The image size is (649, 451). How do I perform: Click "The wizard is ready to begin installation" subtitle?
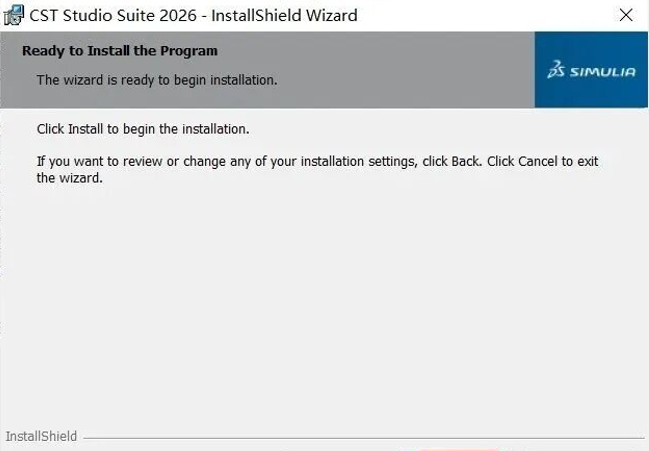pyautogui.click(x=156, y=79)
